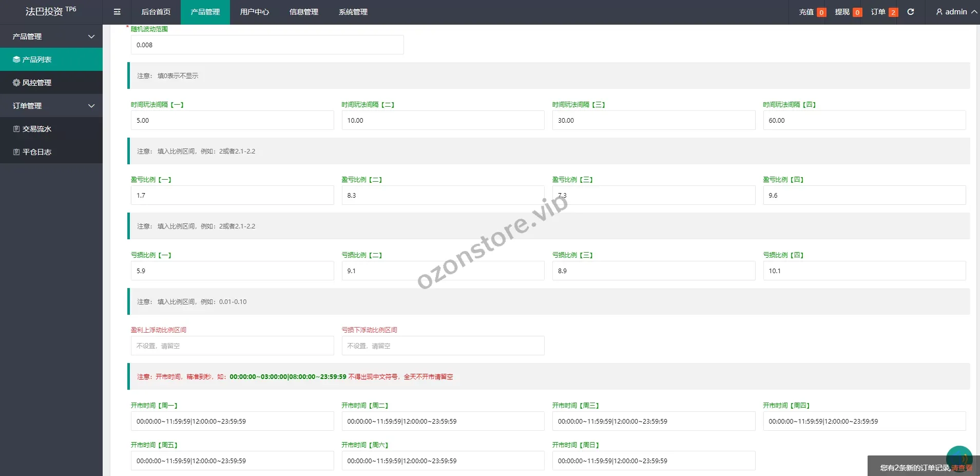Open 产品列表 in the sidebar
The image size is (980, 476).
51,60
